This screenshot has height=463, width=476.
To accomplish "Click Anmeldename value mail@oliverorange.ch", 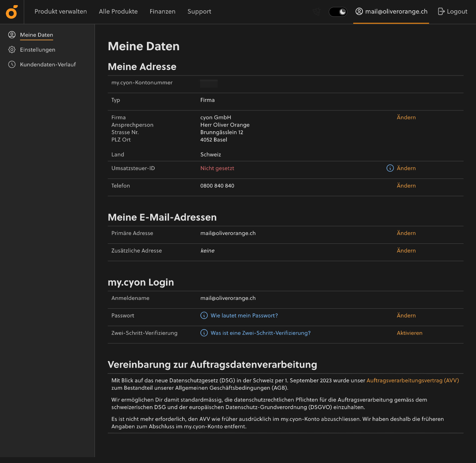I will 228,298.
